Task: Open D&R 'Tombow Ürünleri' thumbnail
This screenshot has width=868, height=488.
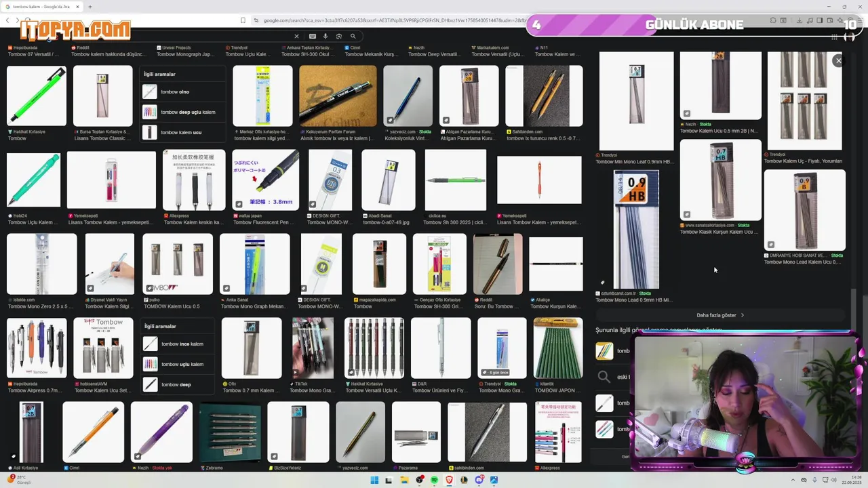Action: click(441, 348)
